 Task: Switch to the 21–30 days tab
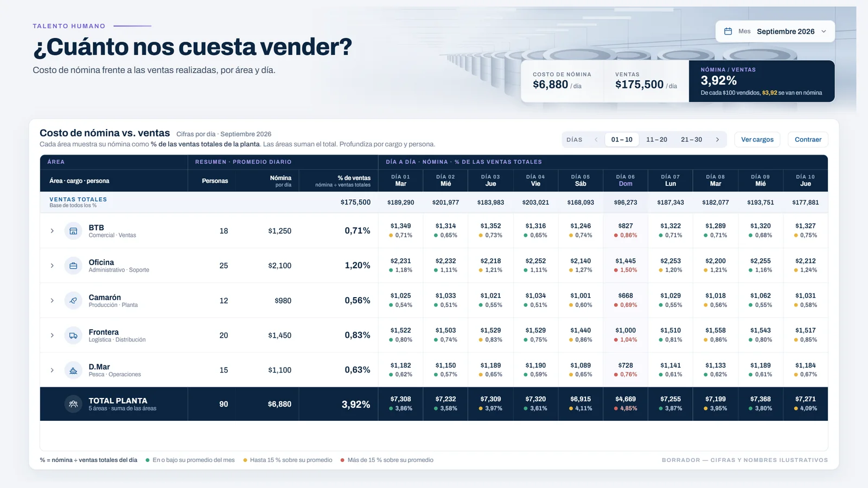691,140
